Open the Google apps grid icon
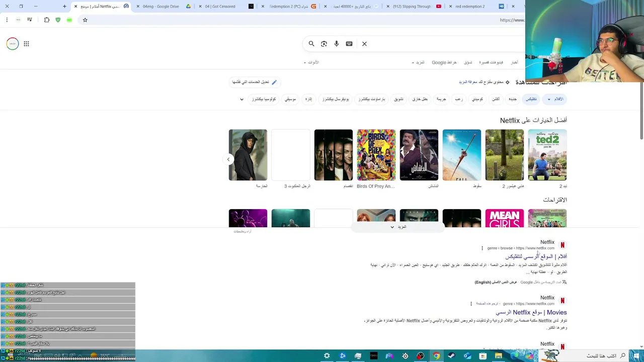The width and height of the screenshot is (644, 362). 26,44
